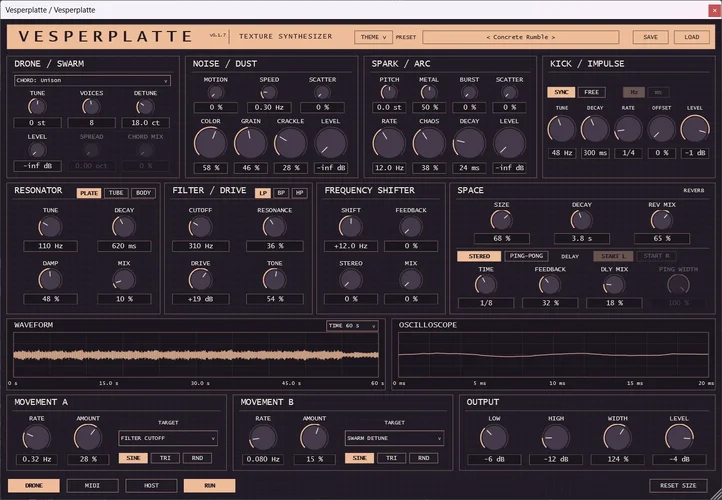This screenshot has width=722, height=500.
Task: Click the RESET SIZE button
Action: point(678,485)
